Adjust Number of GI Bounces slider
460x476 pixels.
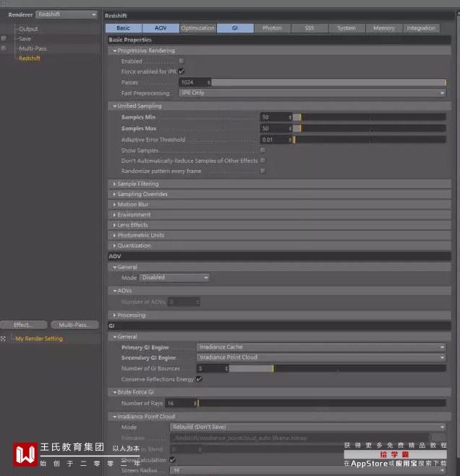[x=338, y=368]
